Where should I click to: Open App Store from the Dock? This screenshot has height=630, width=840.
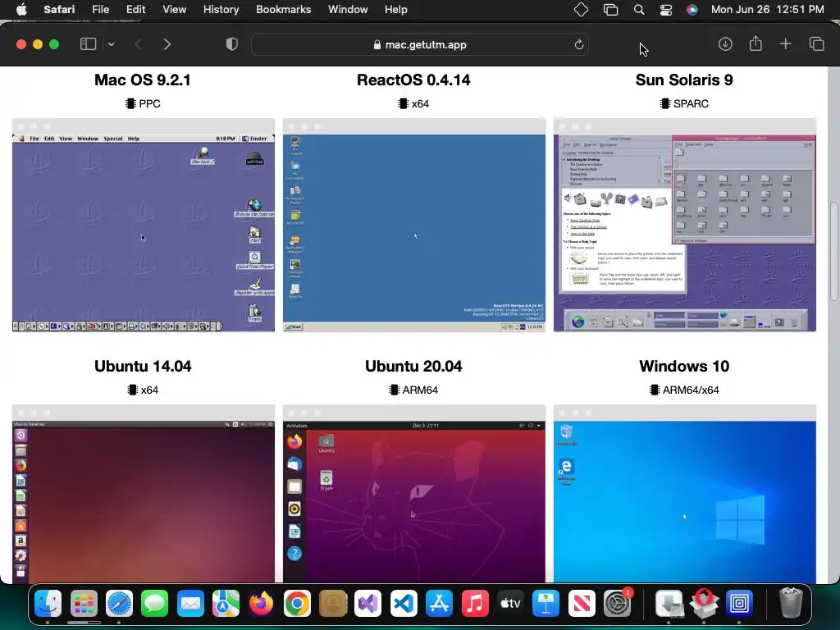[x=440, y=604]
